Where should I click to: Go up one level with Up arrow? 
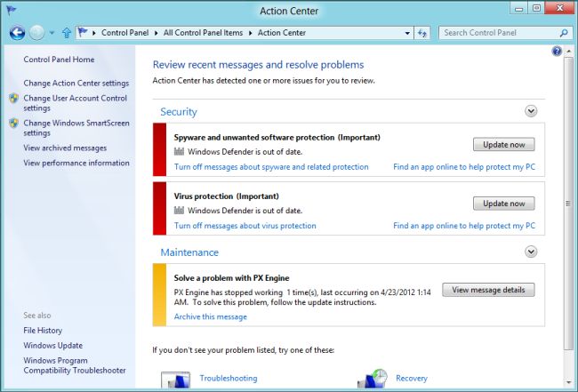[67, 33]
